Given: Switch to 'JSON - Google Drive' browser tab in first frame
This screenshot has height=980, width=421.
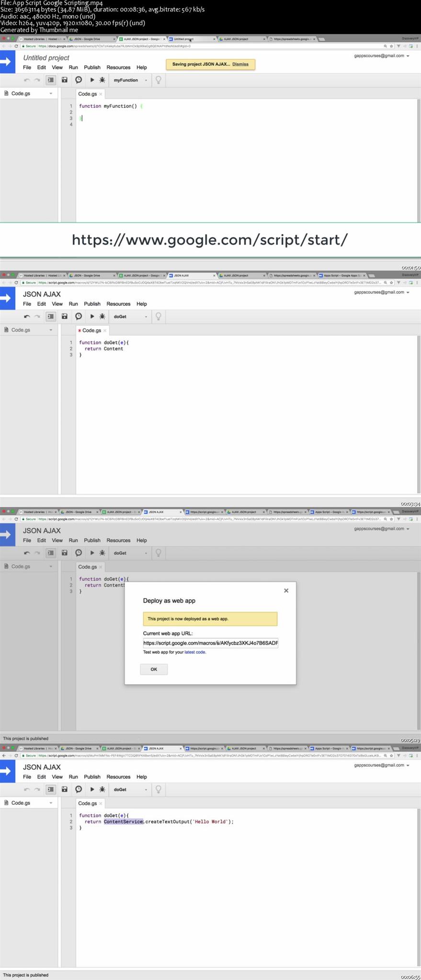Looking at the screenshot, I should [x=91, y=39].
